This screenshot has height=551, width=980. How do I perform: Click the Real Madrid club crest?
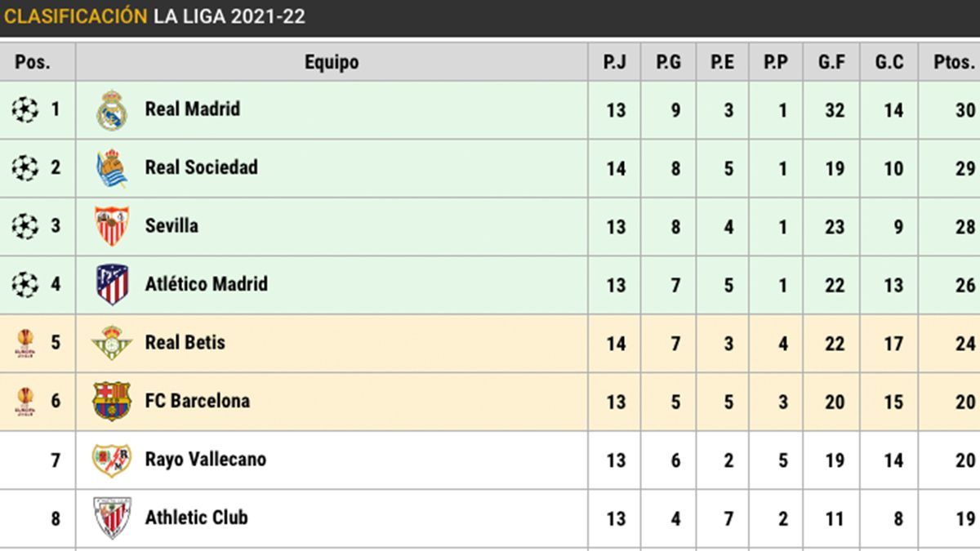click(112, 109)
